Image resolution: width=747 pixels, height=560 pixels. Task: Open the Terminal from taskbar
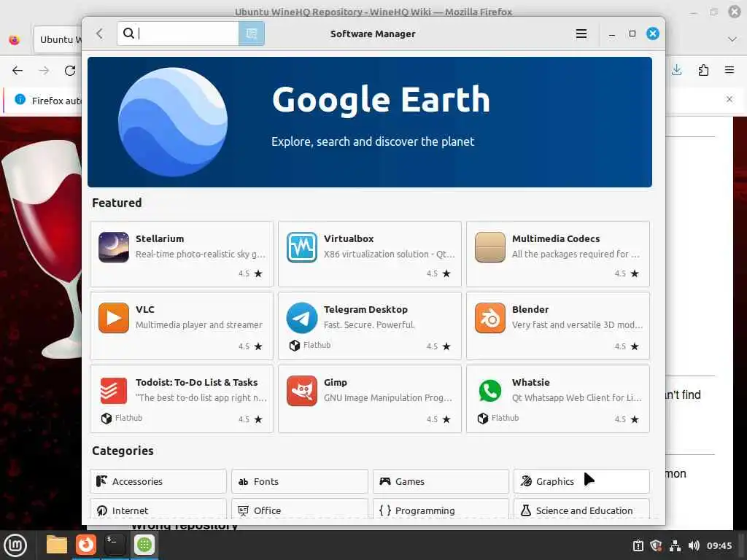115,545
